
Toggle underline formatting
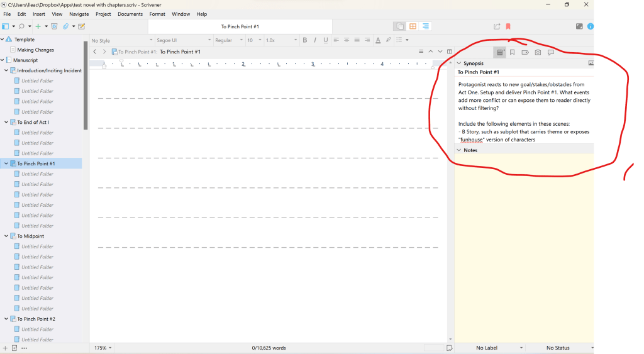coord(325,40)
